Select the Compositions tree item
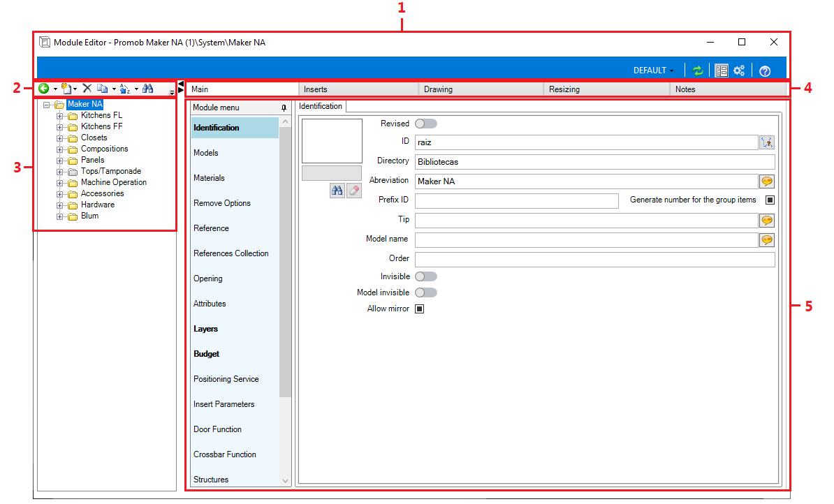This screenshot has height=504, width=834. point(104,149)
